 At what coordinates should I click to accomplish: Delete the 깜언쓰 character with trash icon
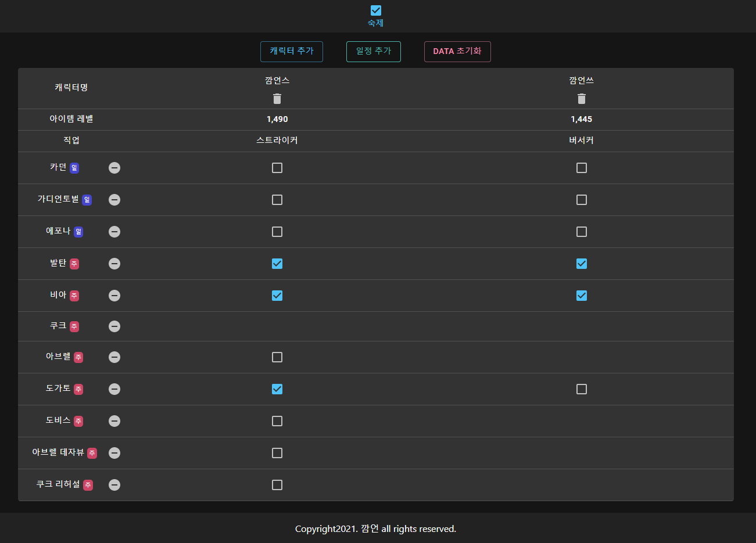pos(582,99)
